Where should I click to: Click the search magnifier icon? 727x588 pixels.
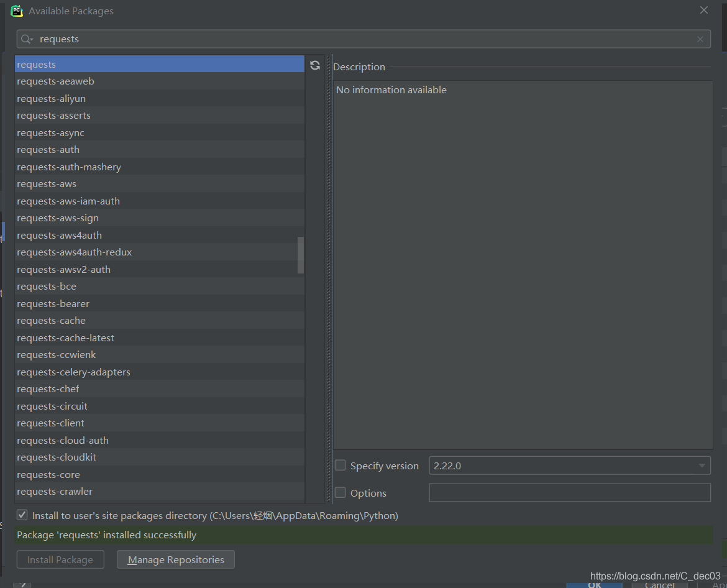pos(27,39)
